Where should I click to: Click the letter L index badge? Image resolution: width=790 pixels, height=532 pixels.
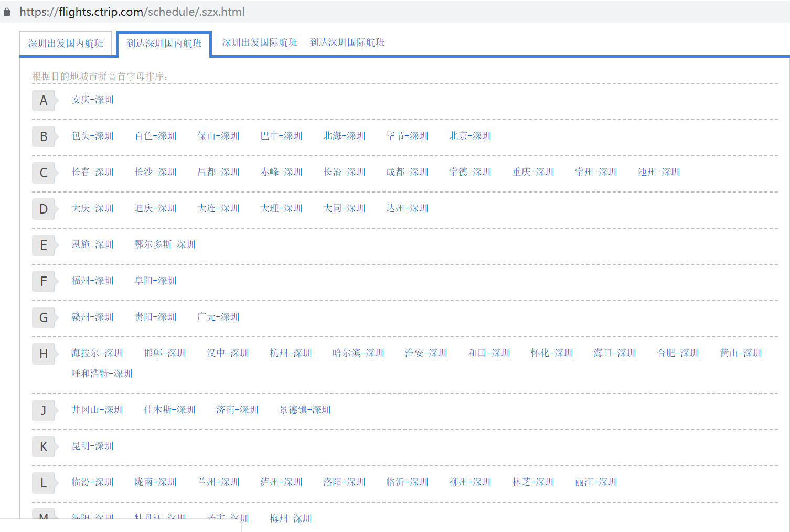(x=44, y=483)
